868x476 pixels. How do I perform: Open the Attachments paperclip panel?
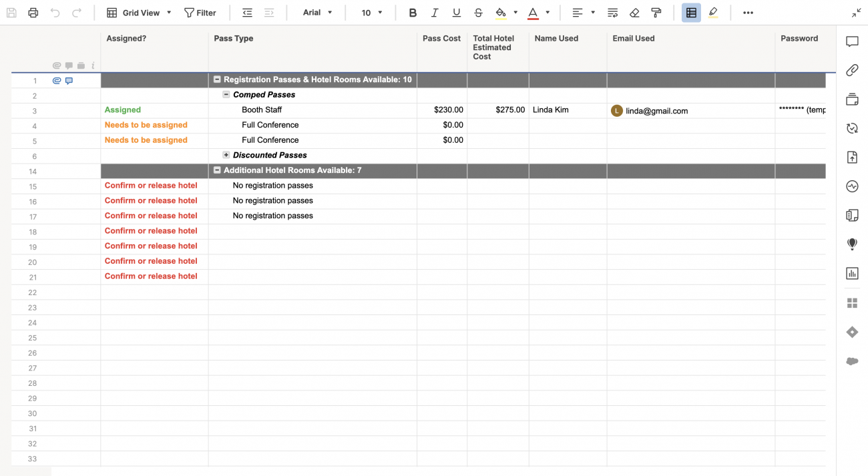point(852,71)
